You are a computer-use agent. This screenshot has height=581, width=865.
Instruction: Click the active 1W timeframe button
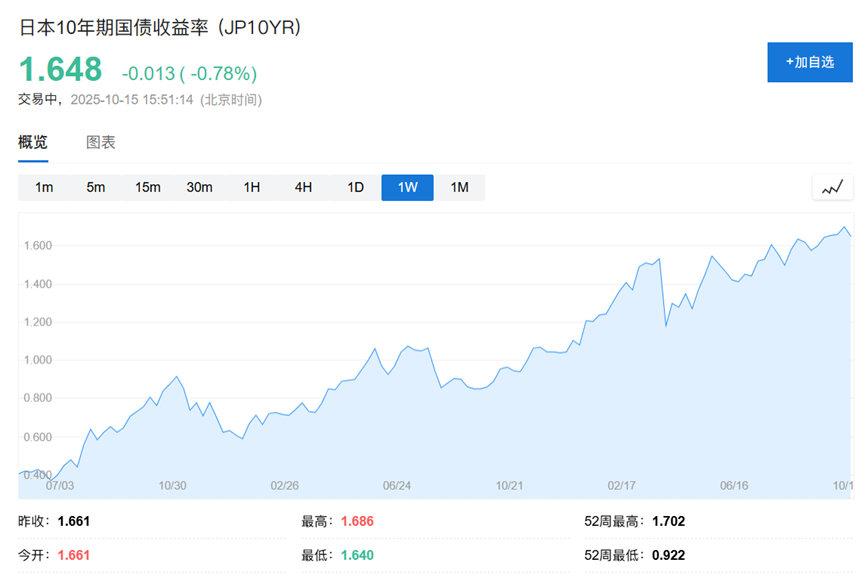click(x=407, y=187)
